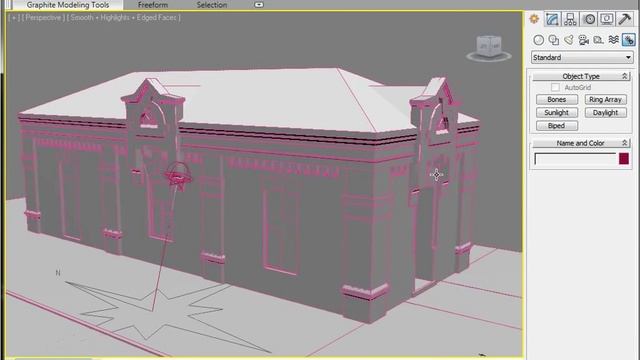Open the object color swatch
Screen dimensions: 640x360
coord(624,159)
